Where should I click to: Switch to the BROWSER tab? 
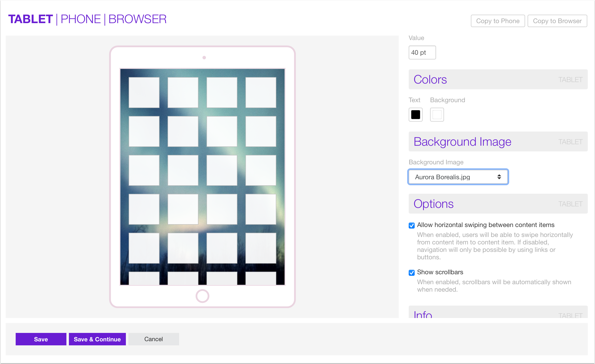[138, 19]
